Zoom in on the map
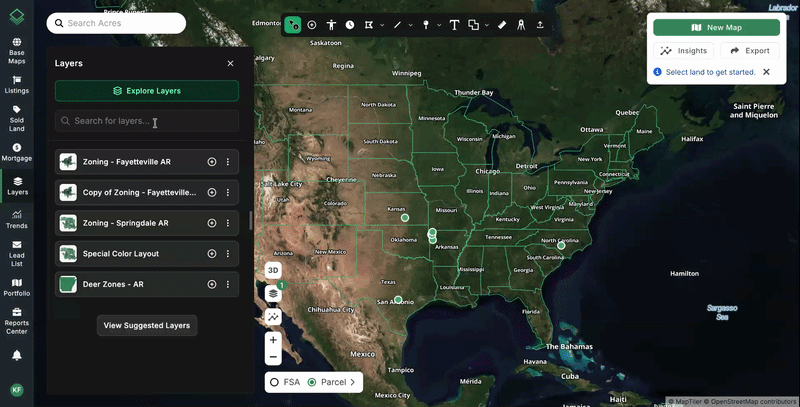The width and height of the screenshot is (800, 407). pos(273,340)
